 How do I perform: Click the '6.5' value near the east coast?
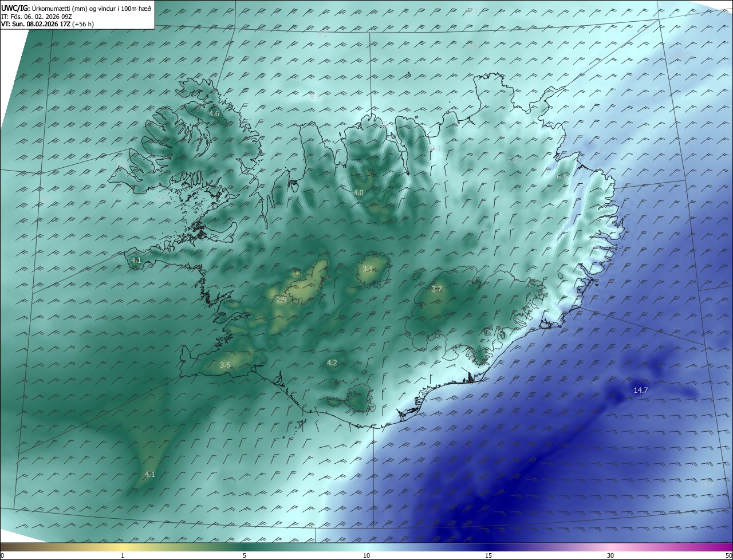[562, 177]
